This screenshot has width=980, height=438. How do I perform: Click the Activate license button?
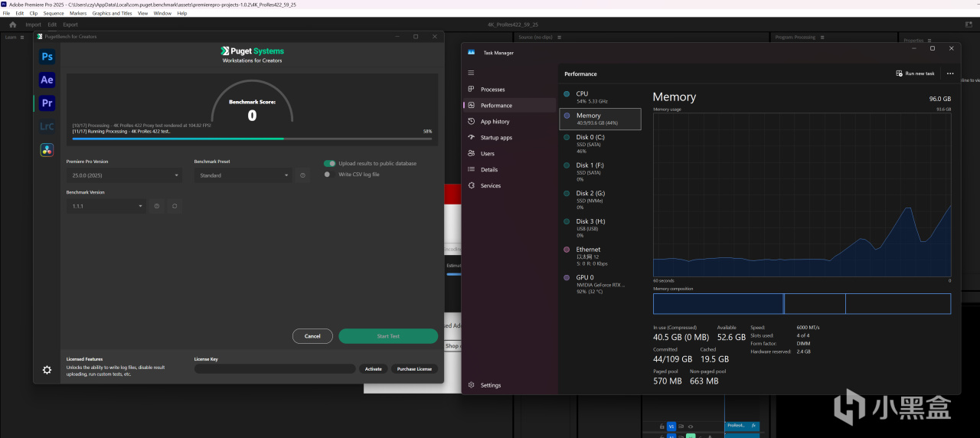click(x=373, y=369)
